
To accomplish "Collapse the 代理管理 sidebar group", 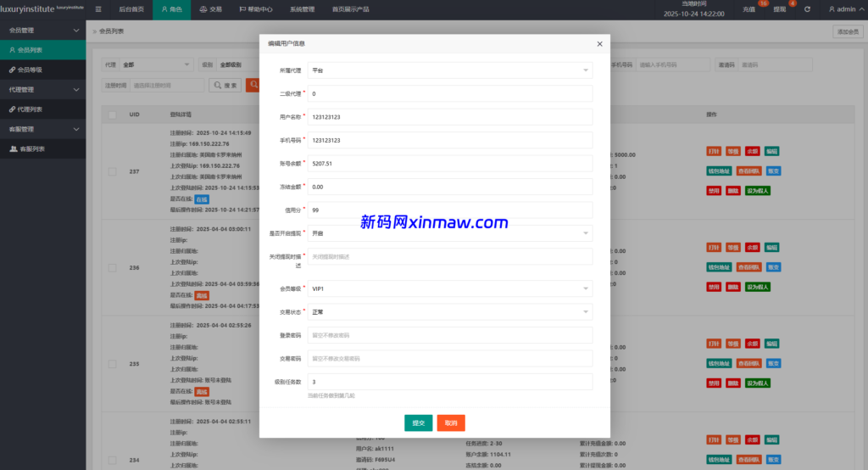I will (42, 90).
